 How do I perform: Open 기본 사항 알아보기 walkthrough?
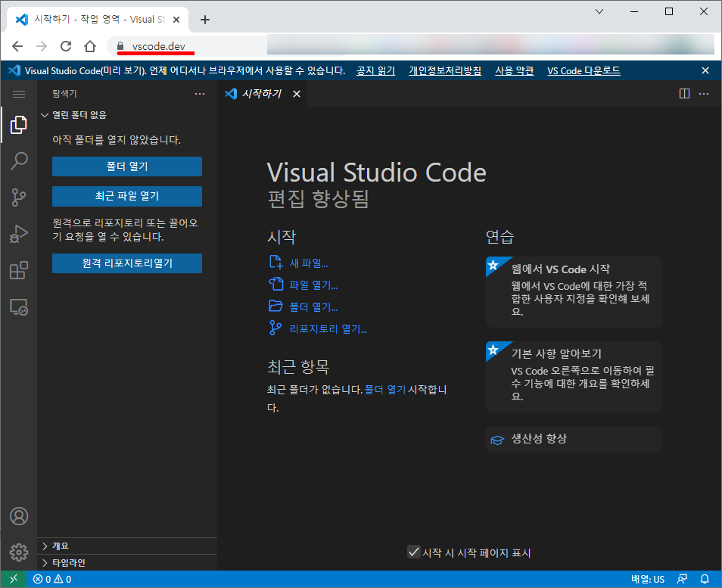[574, 377]
